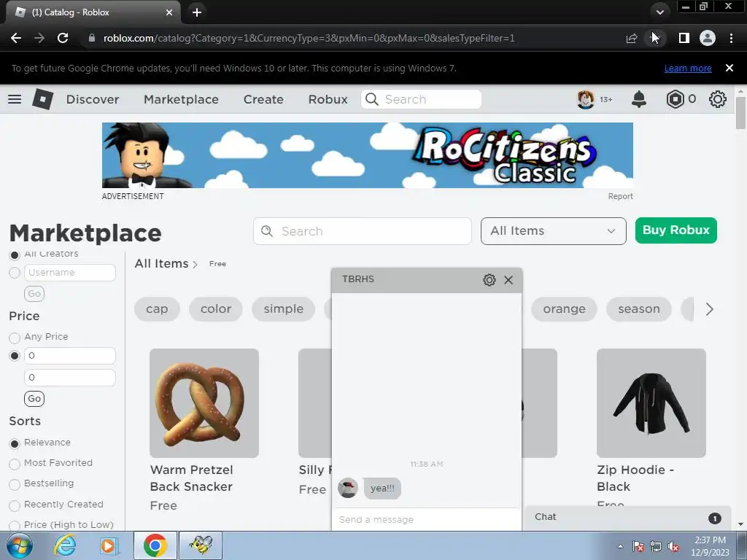Go to the Create page
747x560 pixels.
click(x=263, y=99)
